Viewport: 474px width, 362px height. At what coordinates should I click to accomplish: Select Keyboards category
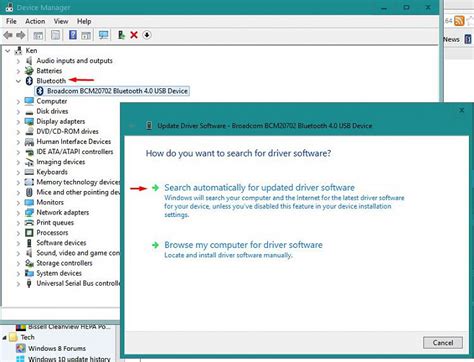point(52,172)
